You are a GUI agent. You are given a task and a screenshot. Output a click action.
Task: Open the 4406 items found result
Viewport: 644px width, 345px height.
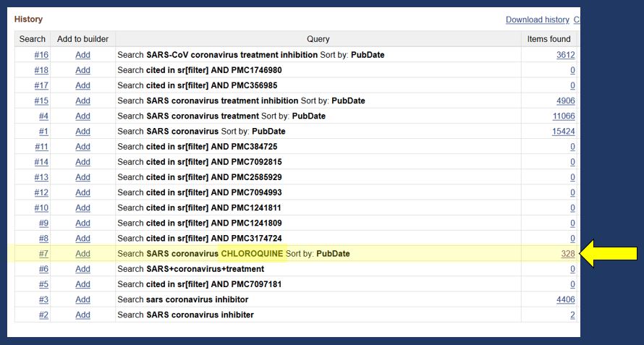tap(565, 299)
